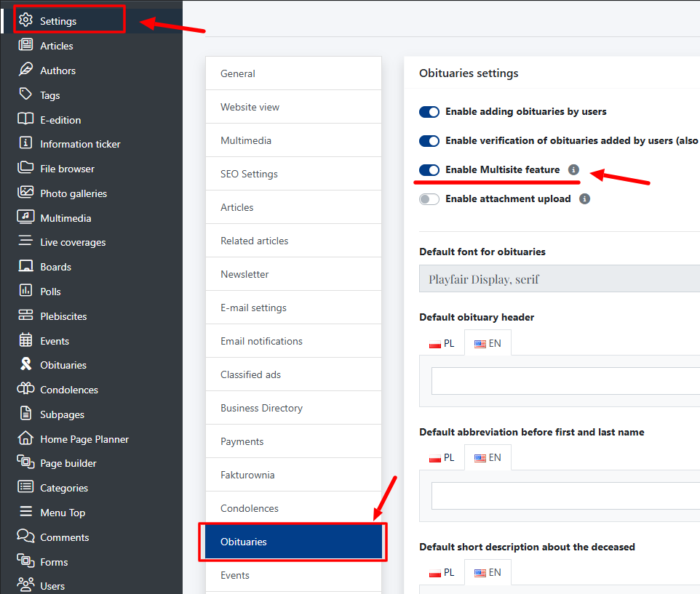Click the Subpages document icon

pyautogui.click(x=25, y=413)
